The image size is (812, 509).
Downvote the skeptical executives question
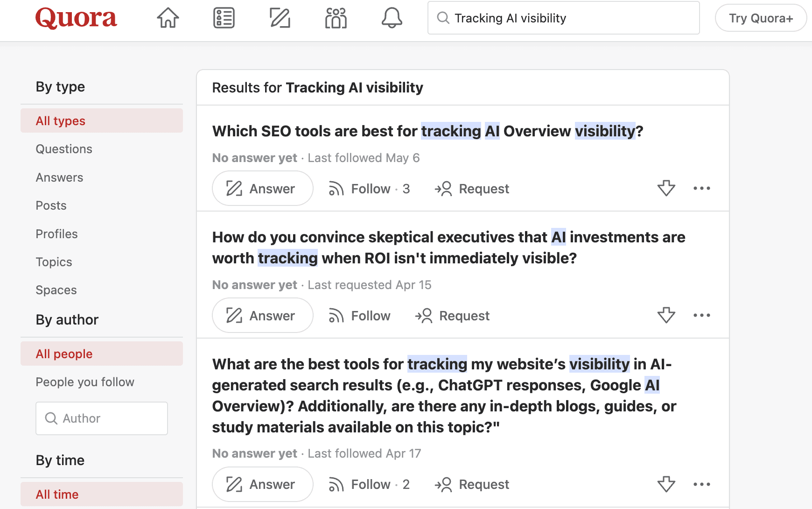click(x=666, y=315)
